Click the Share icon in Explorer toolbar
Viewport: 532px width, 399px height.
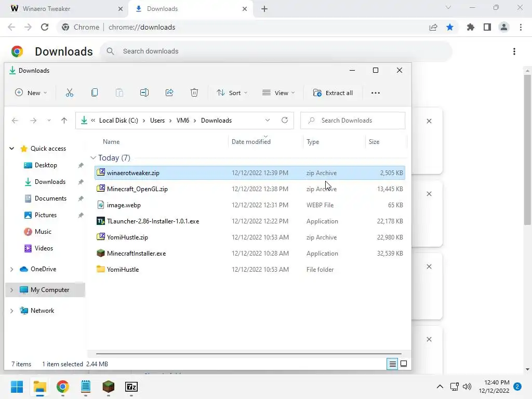(x=169, y=92)
